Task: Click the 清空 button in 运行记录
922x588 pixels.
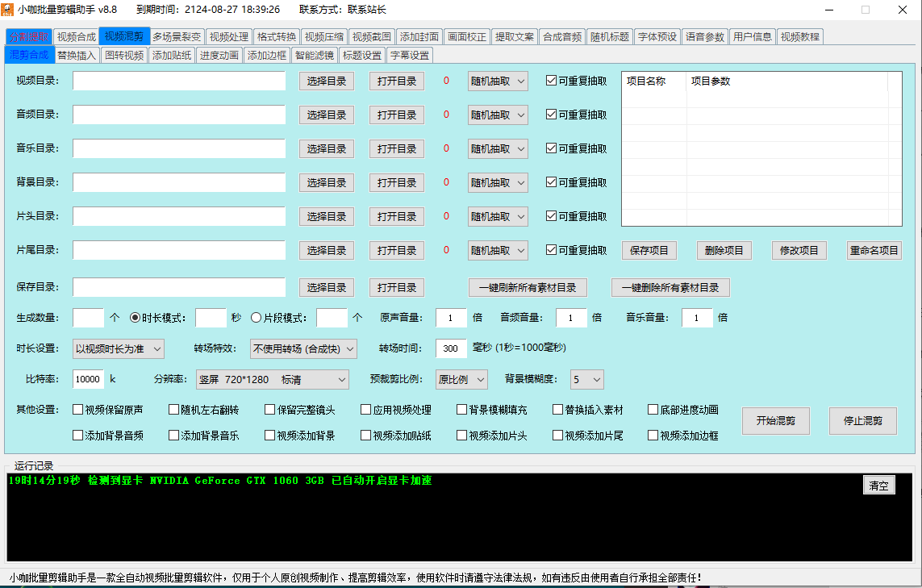Action: point(878,485)
